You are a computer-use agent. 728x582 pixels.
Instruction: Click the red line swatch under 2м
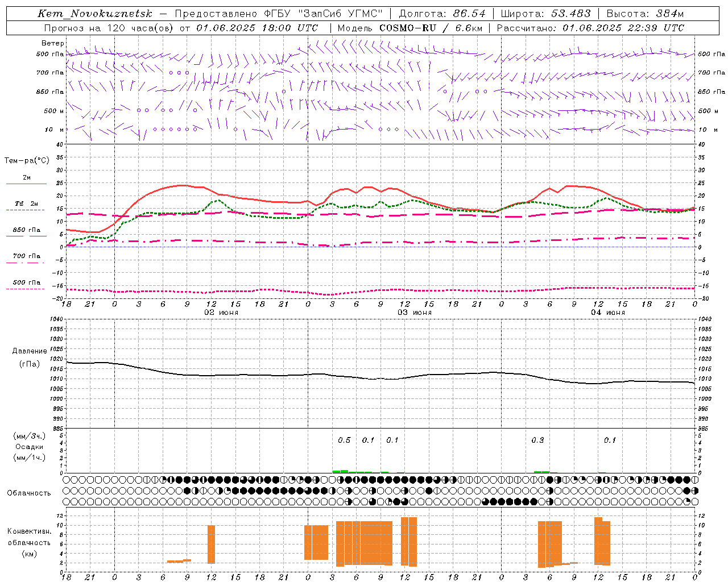click(26, 184)
